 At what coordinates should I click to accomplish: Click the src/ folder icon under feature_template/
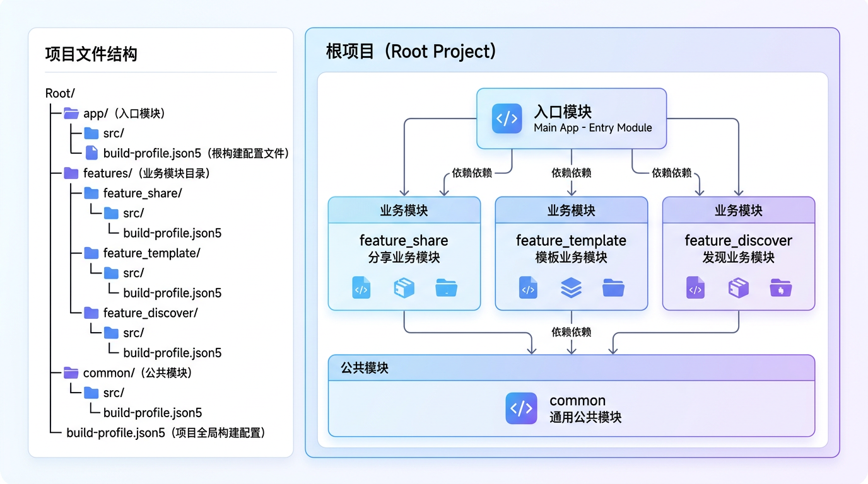[x=111, y=273]
